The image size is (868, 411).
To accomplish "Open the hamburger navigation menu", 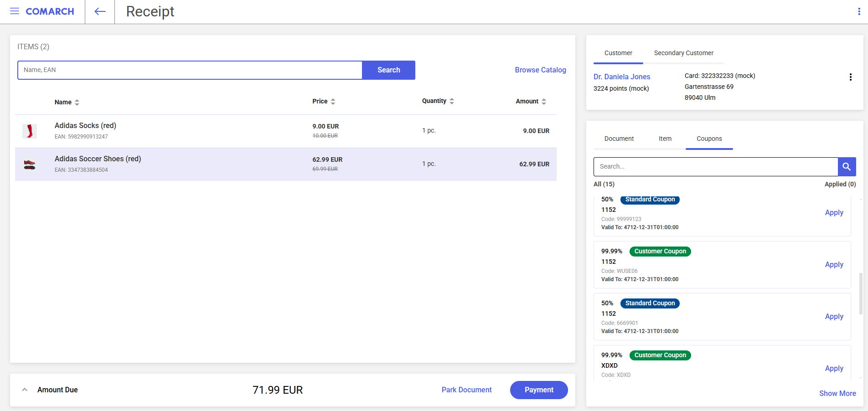I will coord(15,11).
